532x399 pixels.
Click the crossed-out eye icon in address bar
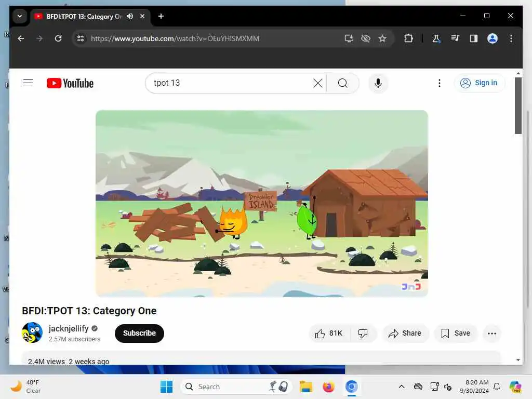click(366, 38)
